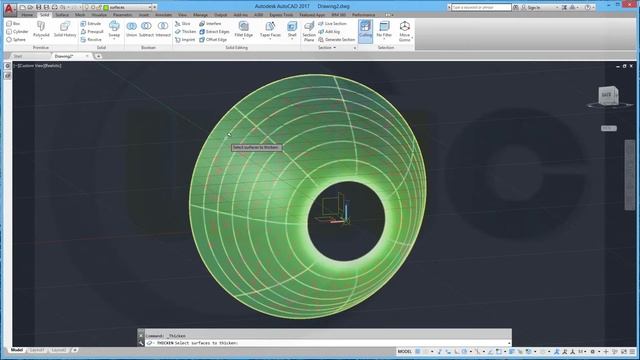The height and width of the screenshot is (360, 640).
Task: Click Generate Section in the ribbon
Action: pyautogui.click(x=337, y=40)
